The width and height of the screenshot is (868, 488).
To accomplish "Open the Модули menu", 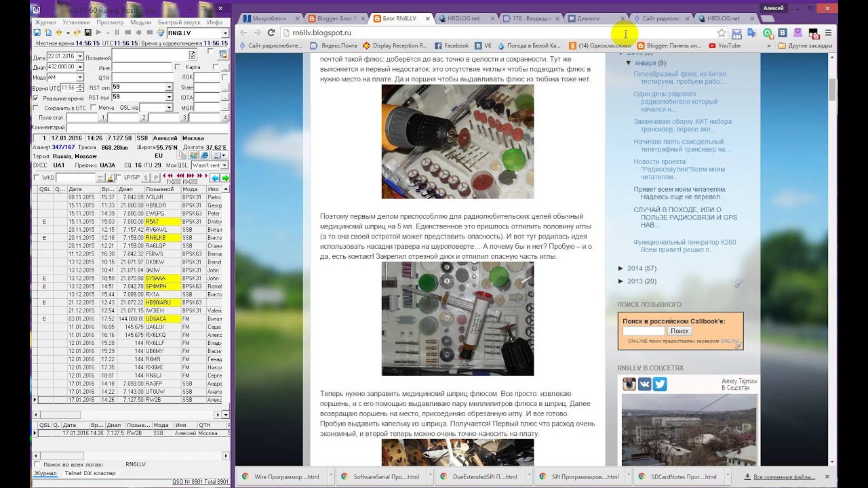I will 141,22.
